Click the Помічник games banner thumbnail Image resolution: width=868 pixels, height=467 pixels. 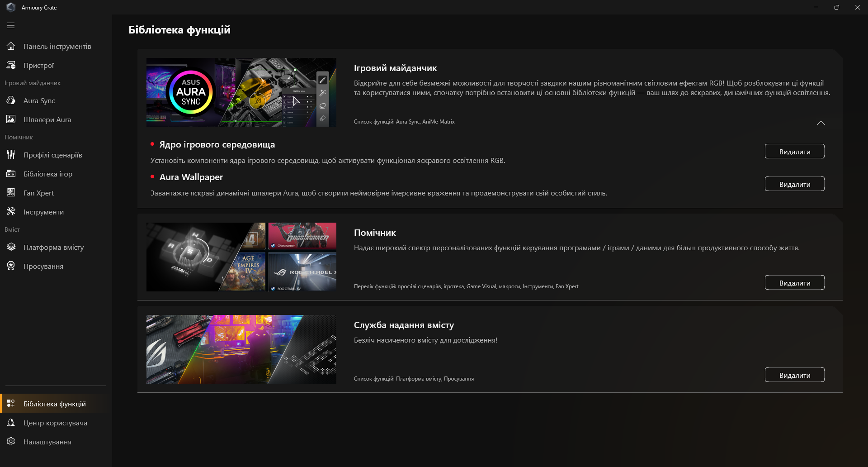(x=241, y=257)
